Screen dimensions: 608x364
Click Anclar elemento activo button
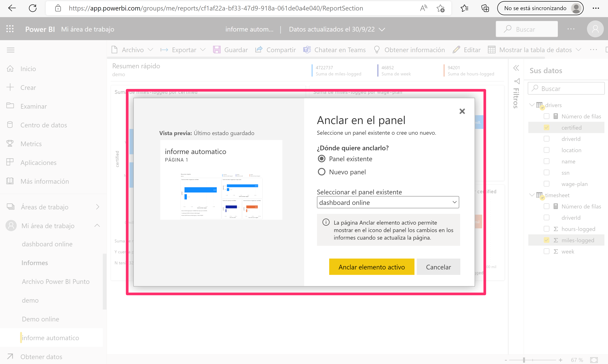[x=371, y=267]
